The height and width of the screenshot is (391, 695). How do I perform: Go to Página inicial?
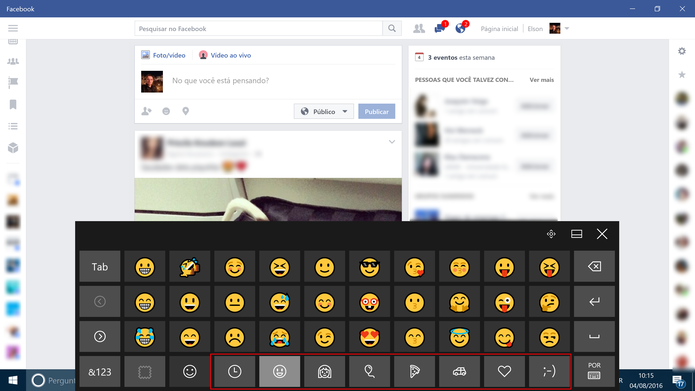499,29
